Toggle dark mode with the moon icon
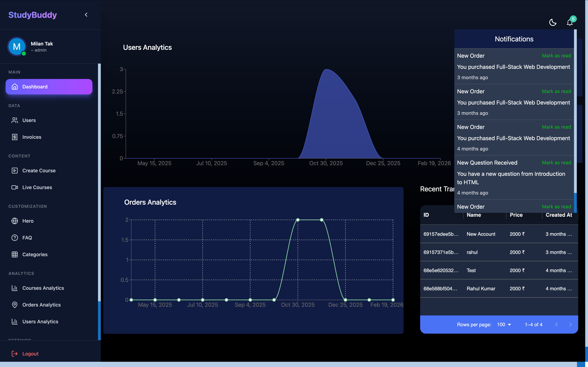 (552, 22)
